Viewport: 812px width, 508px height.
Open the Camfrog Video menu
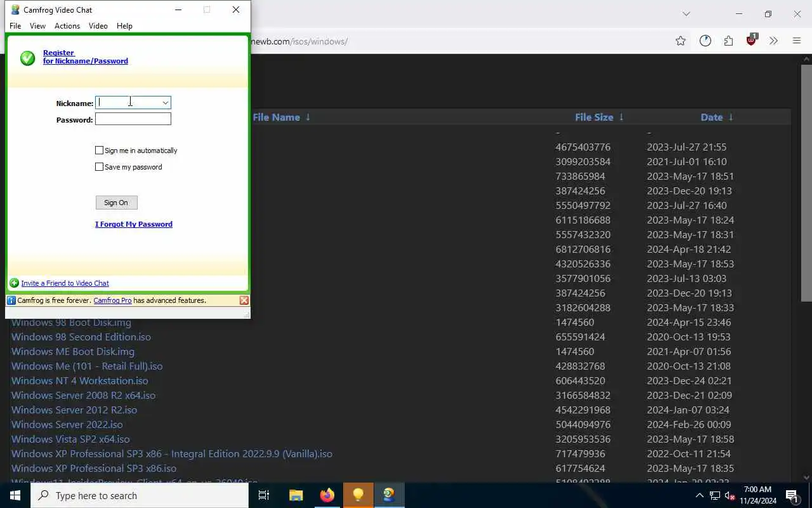pyautogui.click(x=98, y=26)
